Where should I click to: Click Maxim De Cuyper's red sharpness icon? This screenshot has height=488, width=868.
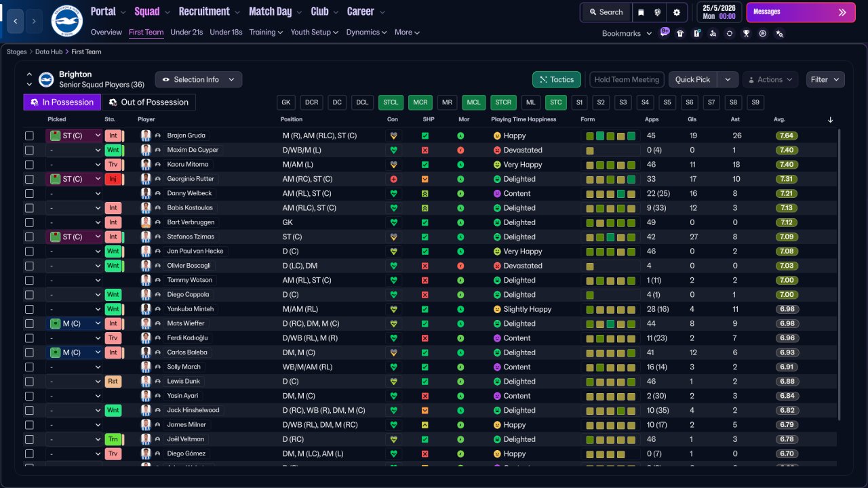tap(425, 150)
